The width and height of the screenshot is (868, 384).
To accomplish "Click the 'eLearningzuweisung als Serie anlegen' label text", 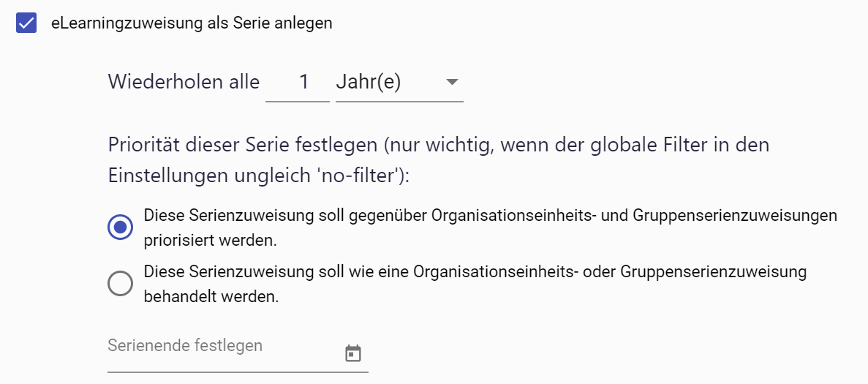I will [192, 23].
